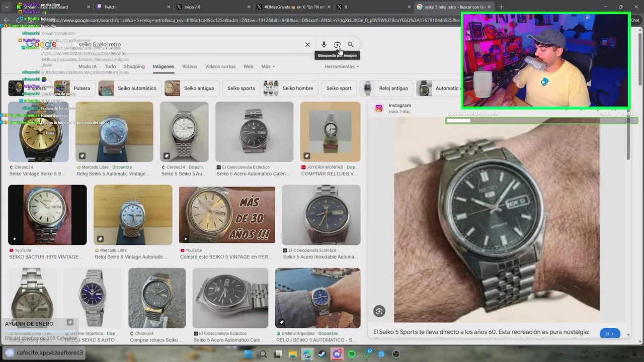Screen dimensions: 644x362
Task: Open El Coleccionista Ecléctico Calen result top row
Action: point(254,132)
